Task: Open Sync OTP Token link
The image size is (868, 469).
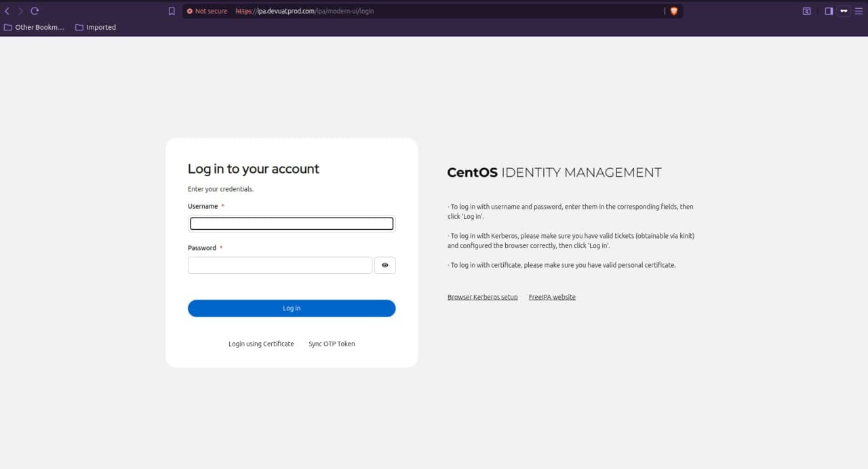Action: point(332,344)
